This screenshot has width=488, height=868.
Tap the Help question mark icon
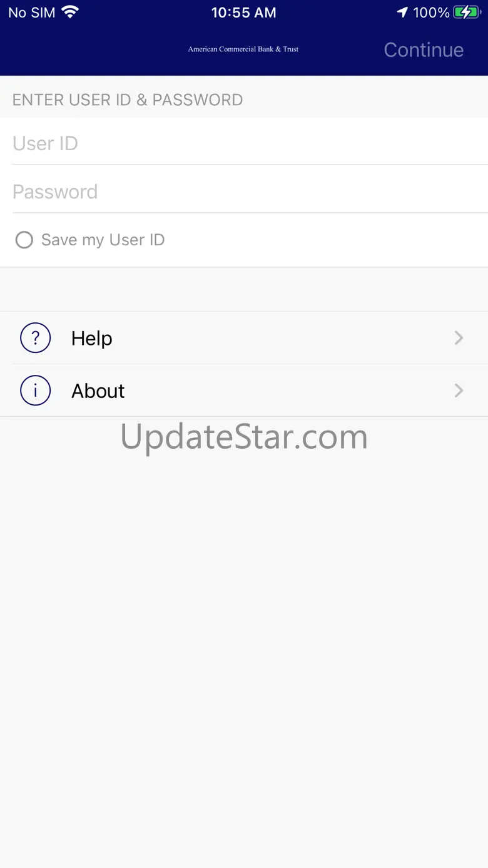point(35,338)
